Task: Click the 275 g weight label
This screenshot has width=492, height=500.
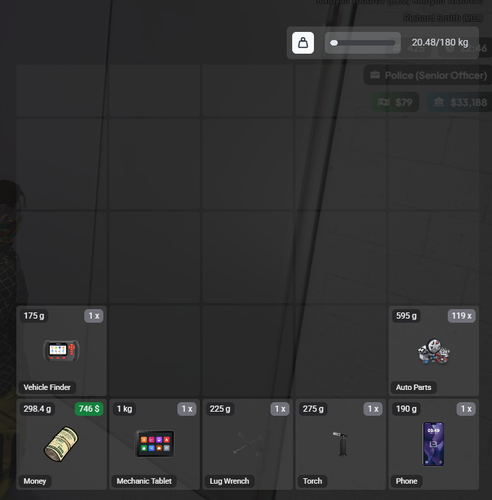Action: (x=313, y=409)
